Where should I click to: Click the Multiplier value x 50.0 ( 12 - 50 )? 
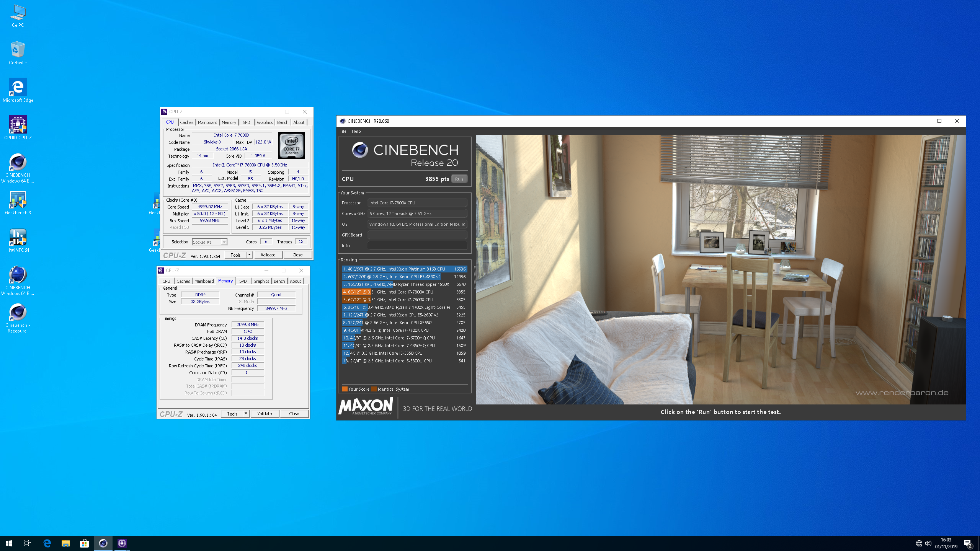coord(210,214)
